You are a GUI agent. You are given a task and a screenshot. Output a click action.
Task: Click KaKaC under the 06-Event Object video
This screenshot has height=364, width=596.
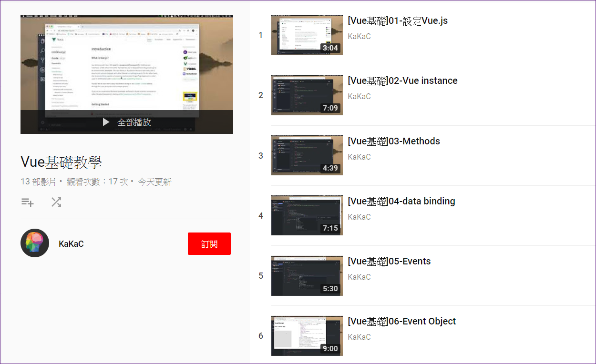point(359,337)
